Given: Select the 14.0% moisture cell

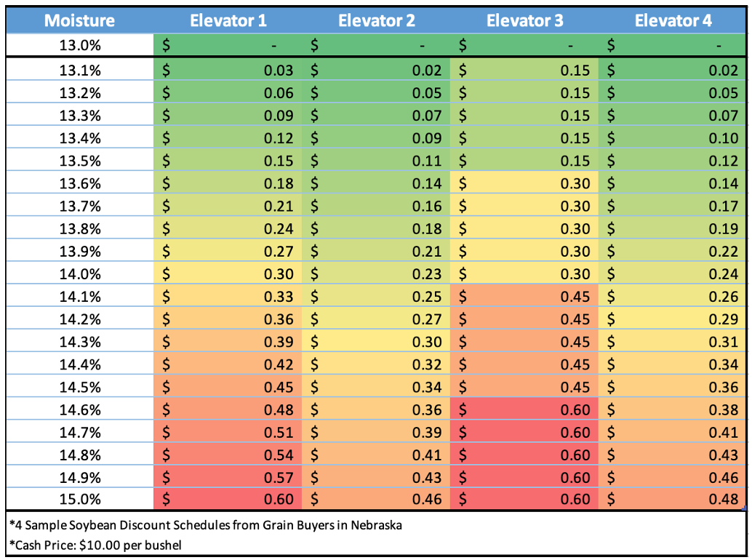Looking at the screenshot, I should [x=79, y=273].
